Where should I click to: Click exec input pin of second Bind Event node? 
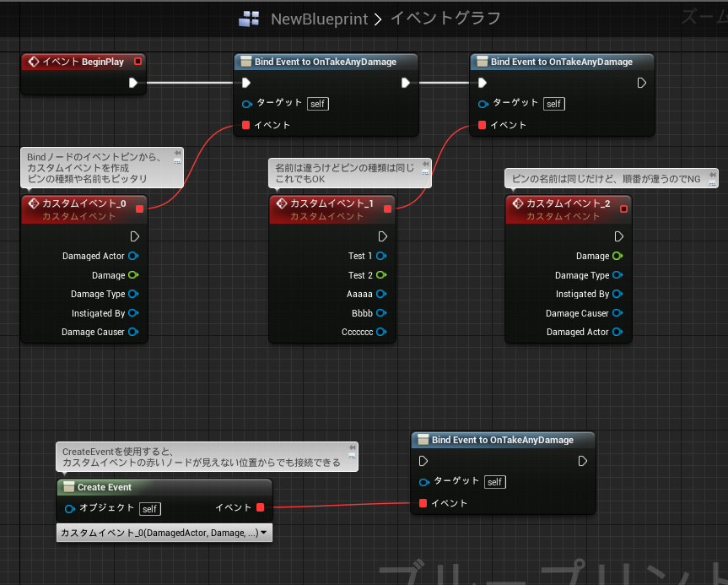(x=483, y=83)
